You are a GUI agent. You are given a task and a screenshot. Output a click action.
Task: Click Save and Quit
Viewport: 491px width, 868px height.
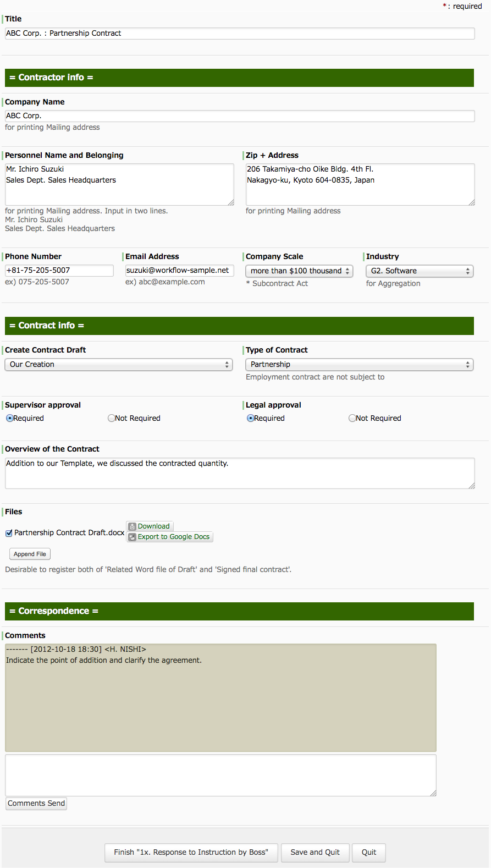315,852
